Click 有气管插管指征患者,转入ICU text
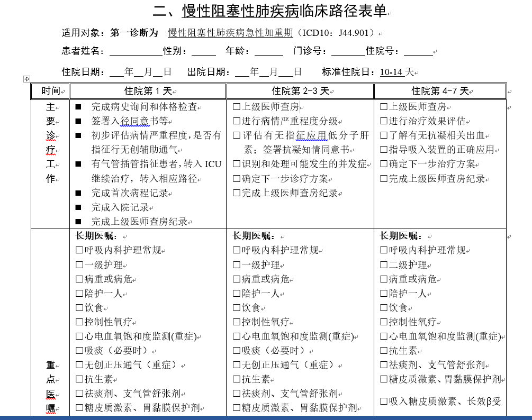532x420 pixels. [x=156, y=164]
